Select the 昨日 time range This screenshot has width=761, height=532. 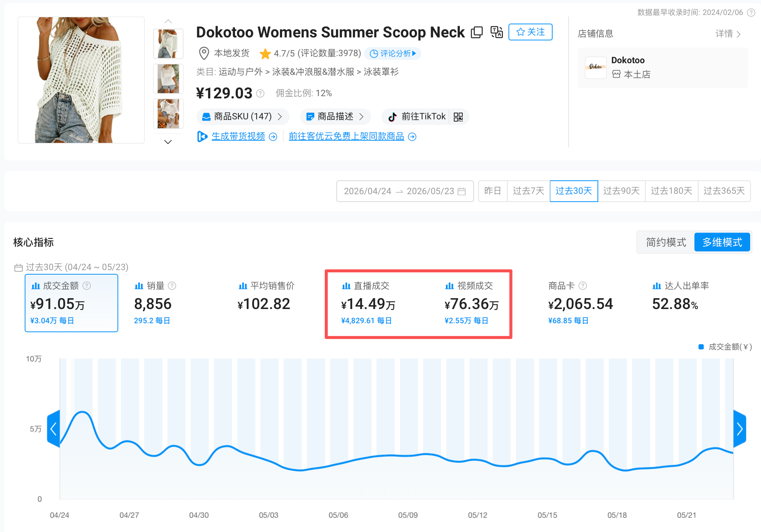tap(492, 191)
